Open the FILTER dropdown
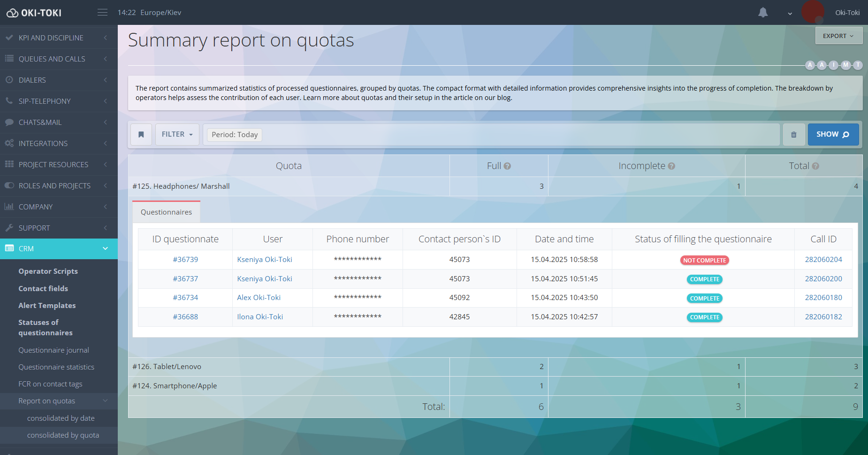 tap(177, 135)
